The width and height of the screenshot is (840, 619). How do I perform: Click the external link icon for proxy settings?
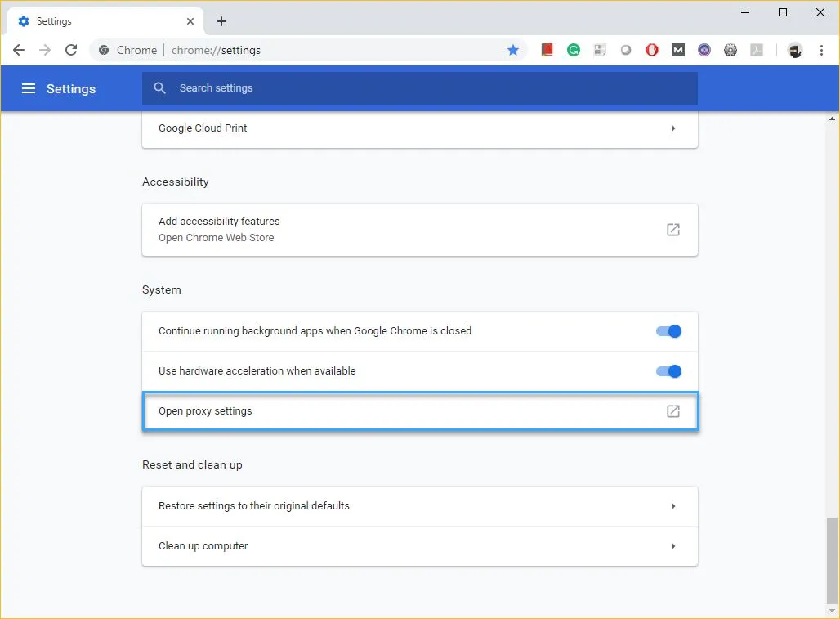pyautogui.click(x=672, y=411)
